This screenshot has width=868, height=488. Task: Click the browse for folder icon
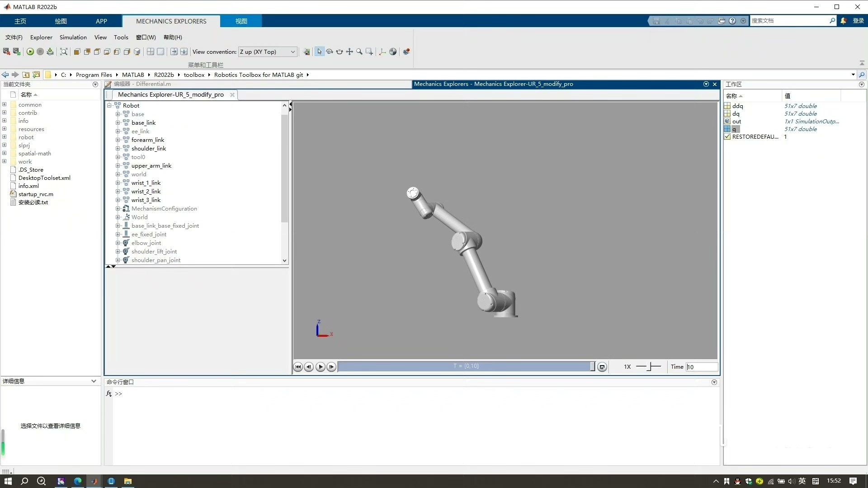tap(36, 75)
